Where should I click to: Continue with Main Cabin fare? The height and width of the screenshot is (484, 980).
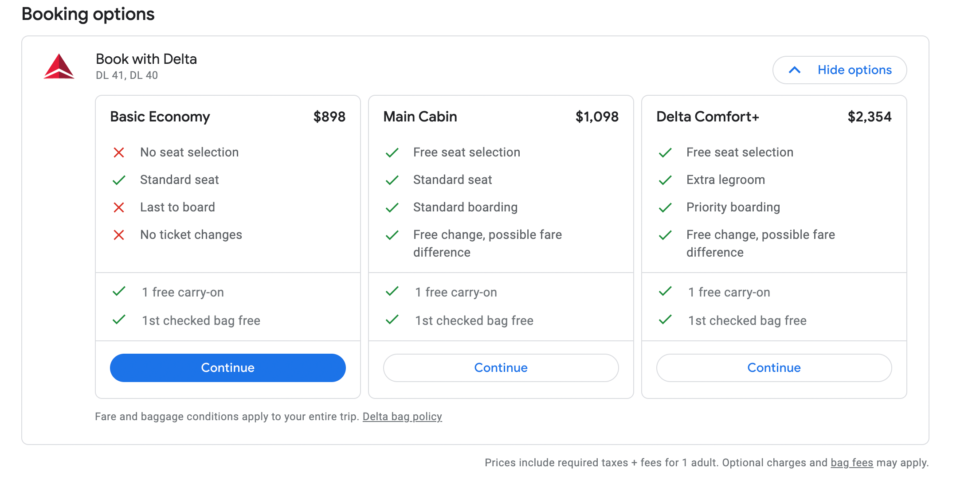coord(501,368)
